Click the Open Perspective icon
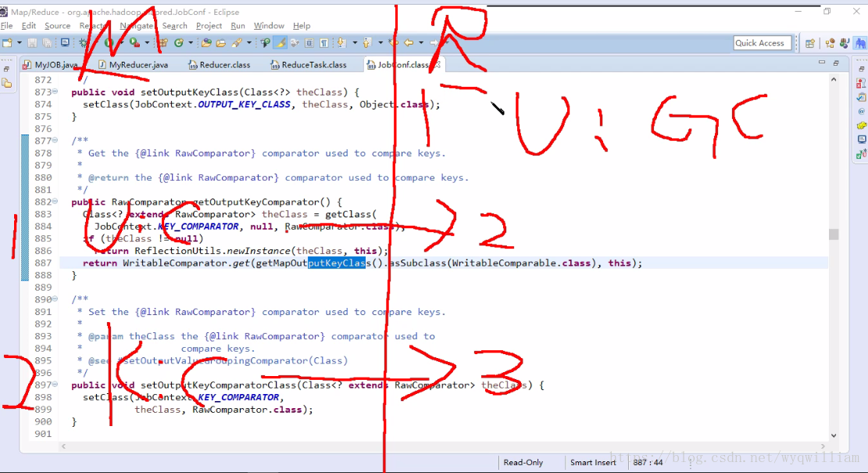The image size is (868, 473). tap(810, 43)
